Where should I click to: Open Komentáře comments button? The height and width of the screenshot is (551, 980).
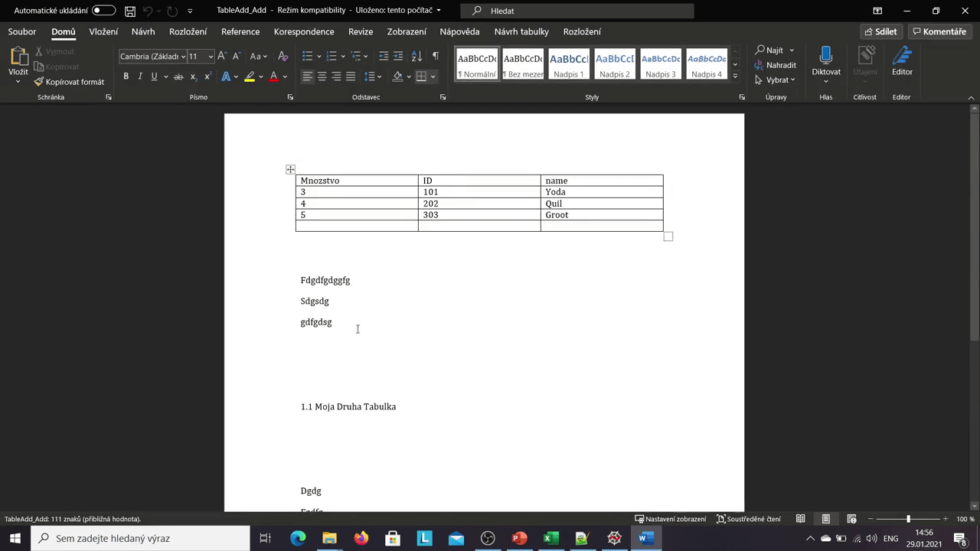coord(939,31)
